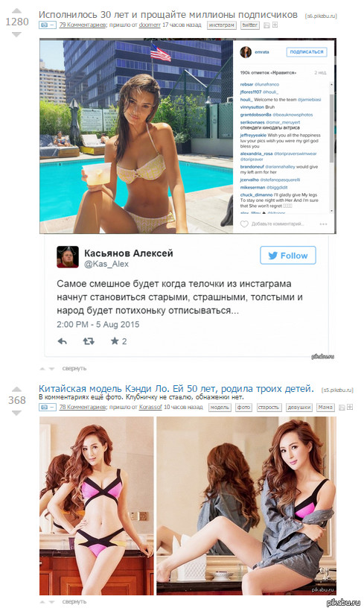
Task: Toggle the image collapse box on the second post
Action: point(47,407)
